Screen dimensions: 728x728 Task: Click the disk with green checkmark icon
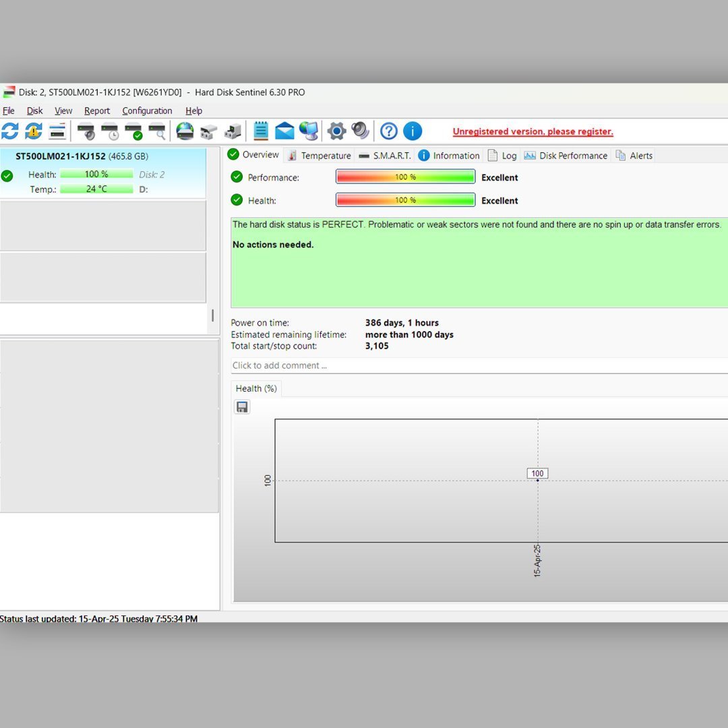[x=133, y=131]
